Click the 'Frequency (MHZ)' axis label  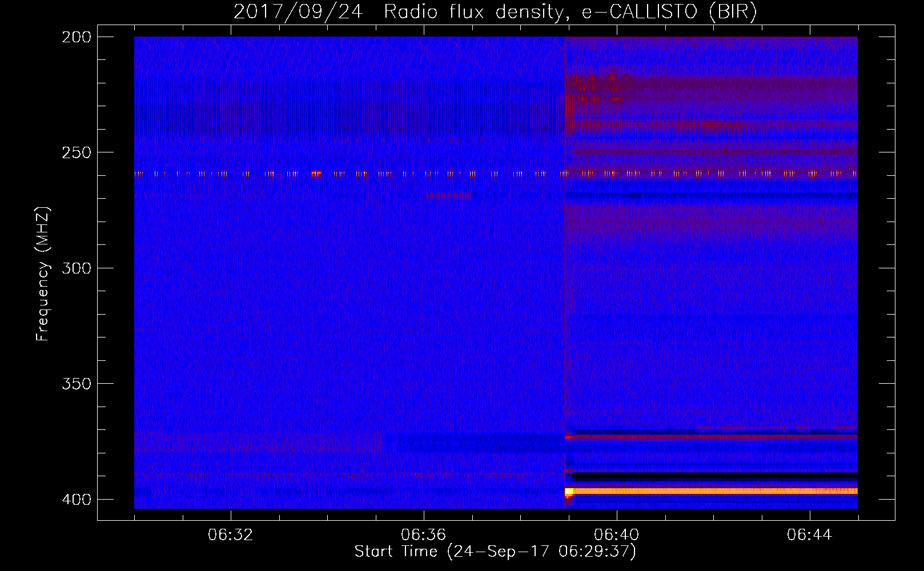(x=43, y=274)
